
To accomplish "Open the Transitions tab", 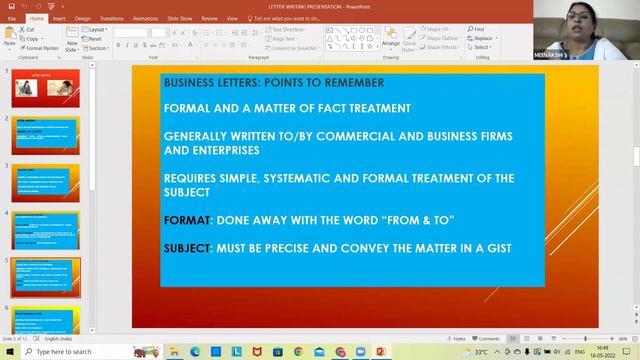I will [111, 19].
